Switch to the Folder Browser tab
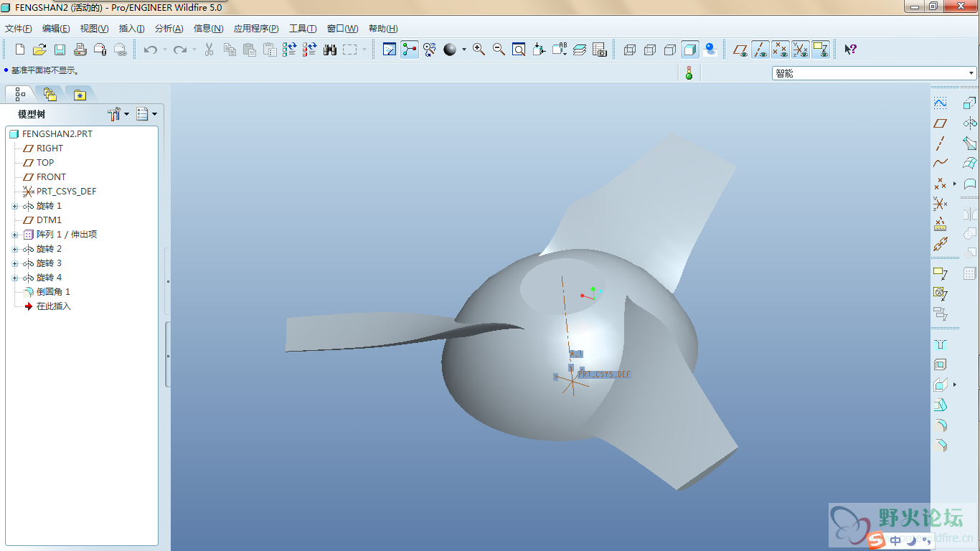 (x=50, y=94)
